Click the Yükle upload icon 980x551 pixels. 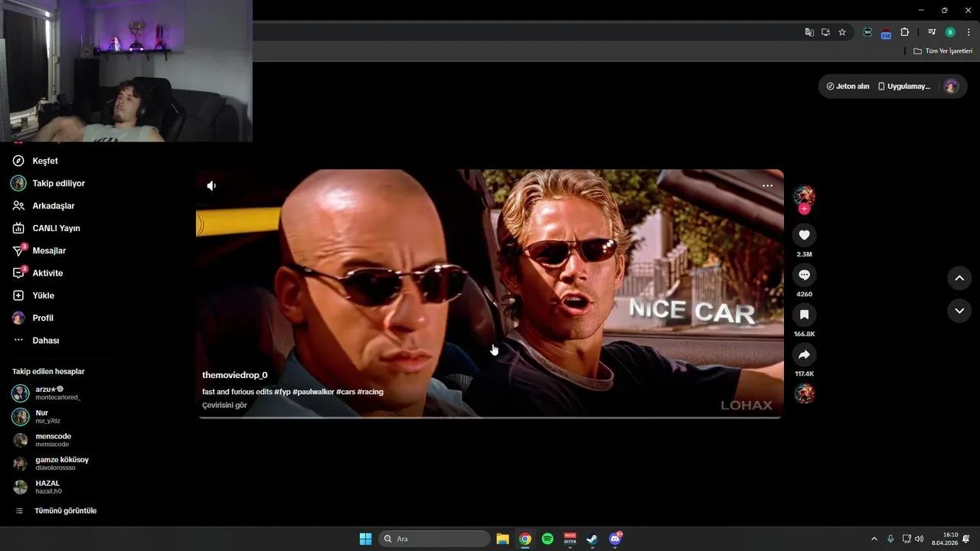18,295
